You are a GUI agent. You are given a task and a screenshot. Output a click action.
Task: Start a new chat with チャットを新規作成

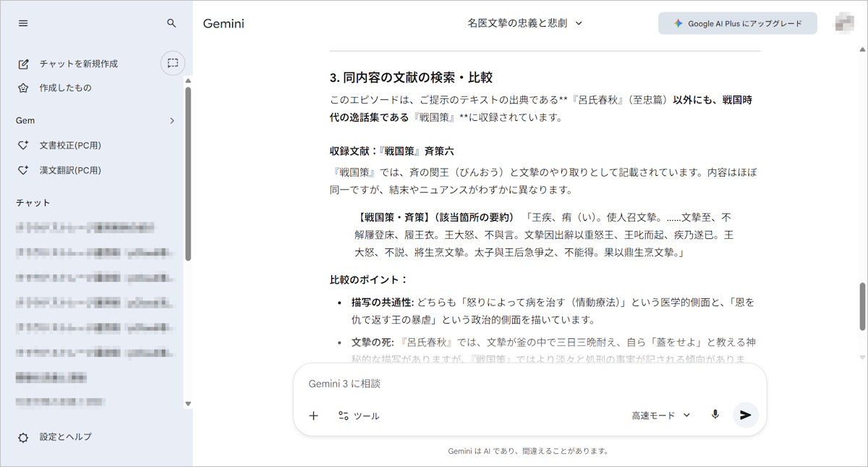pyautogui.click(x=78, y=64)
